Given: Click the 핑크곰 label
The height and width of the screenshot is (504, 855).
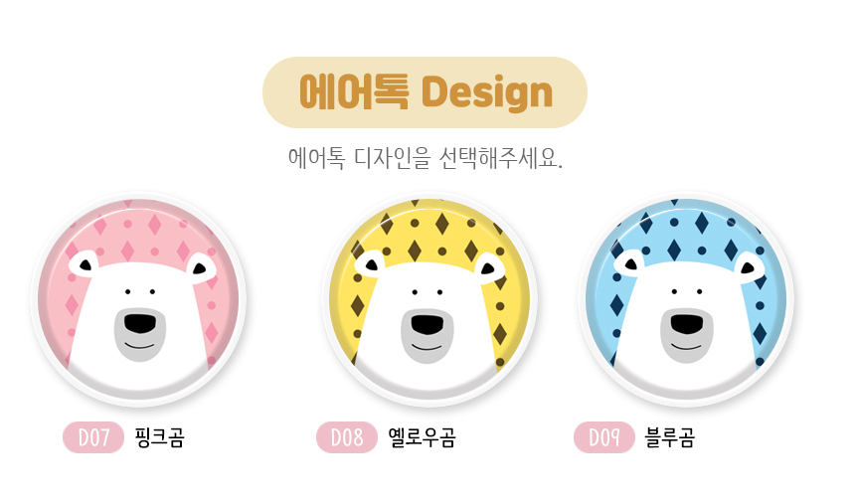Looking at the screenshot, I should tap(160, 437).
